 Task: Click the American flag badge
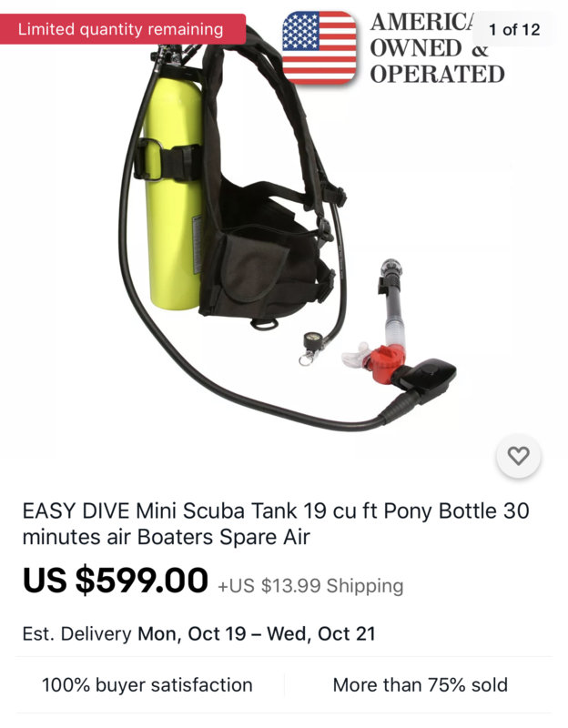pyautogui.click(x=319, y=48)
